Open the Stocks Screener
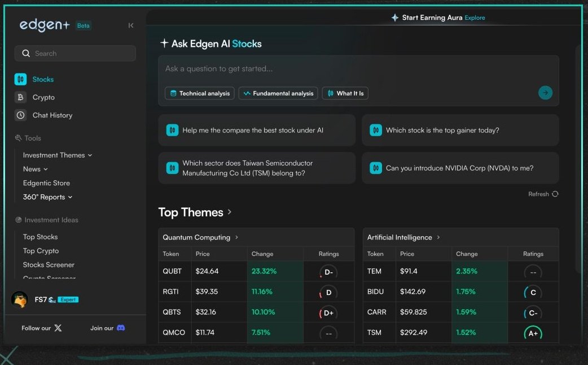The width and height of the screenshot is (588, 365). pos(49,265)
